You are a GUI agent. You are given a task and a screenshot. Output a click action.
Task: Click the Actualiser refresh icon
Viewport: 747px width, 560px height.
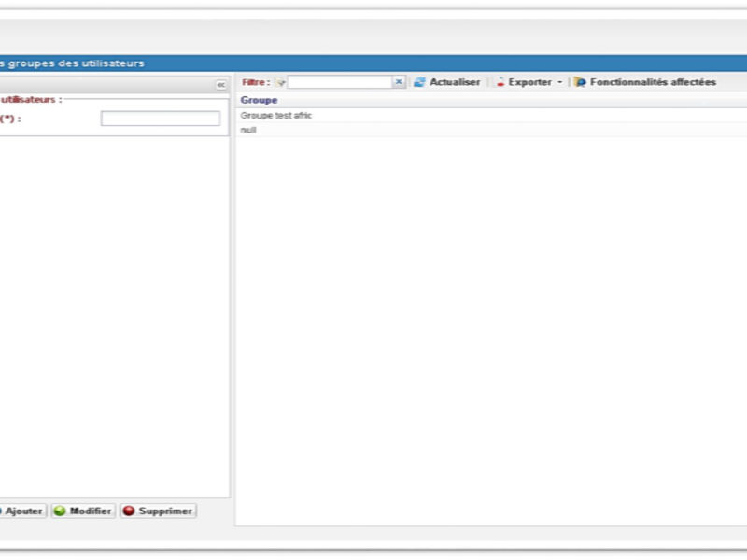click(x=420, y=82)
